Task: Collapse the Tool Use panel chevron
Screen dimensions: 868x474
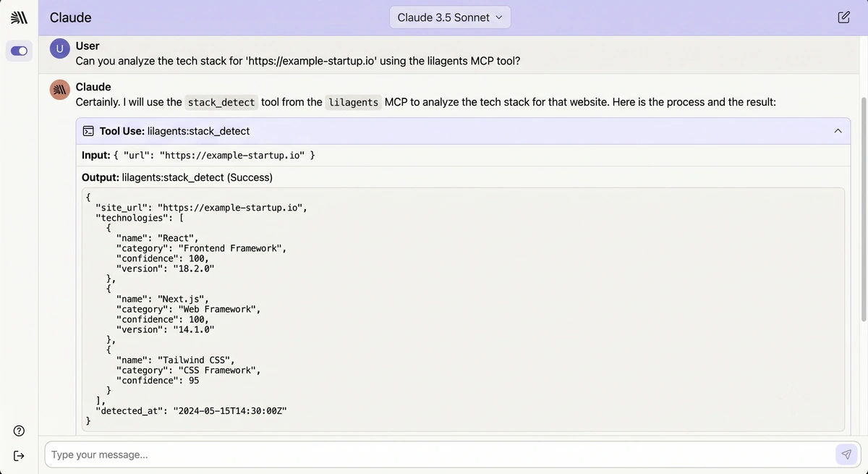Action: pos(838,131)
